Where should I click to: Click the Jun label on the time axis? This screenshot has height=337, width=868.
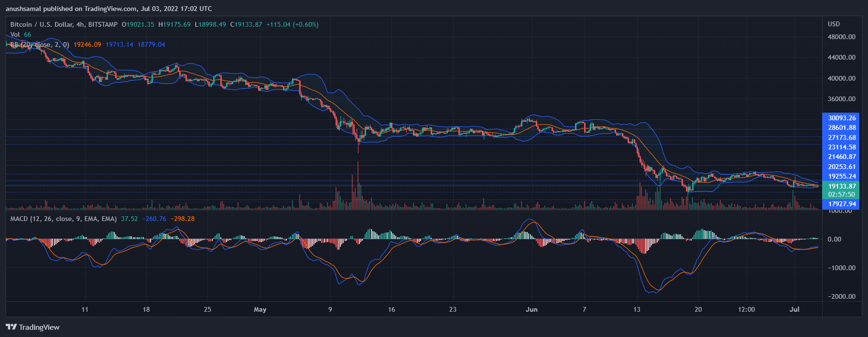[x=532, y=309]
